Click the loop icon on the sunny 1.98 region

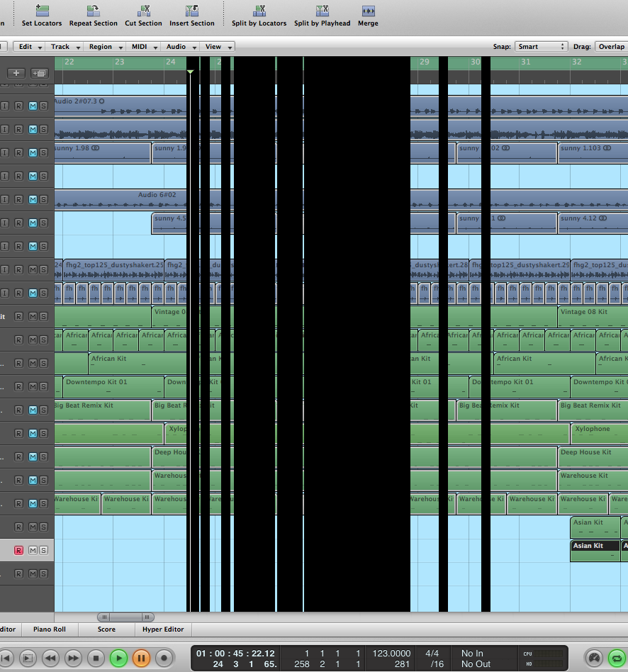95,148
